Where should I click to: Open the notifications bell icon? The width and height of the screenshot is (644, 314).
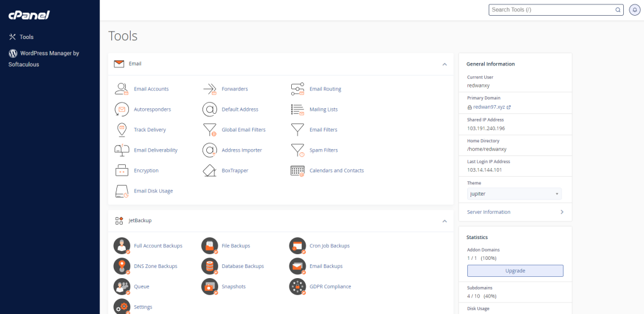pyautogui.click(x=635, y=10)
